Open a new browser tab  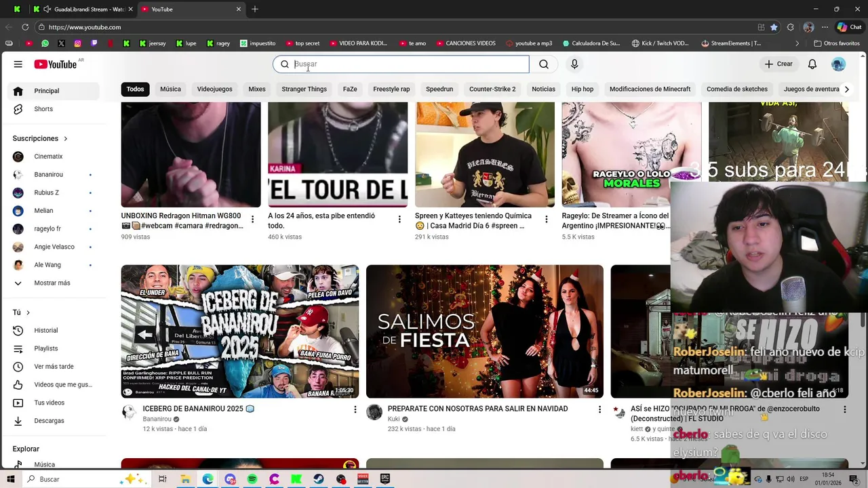pyautogui.click(x=255, y=9)
